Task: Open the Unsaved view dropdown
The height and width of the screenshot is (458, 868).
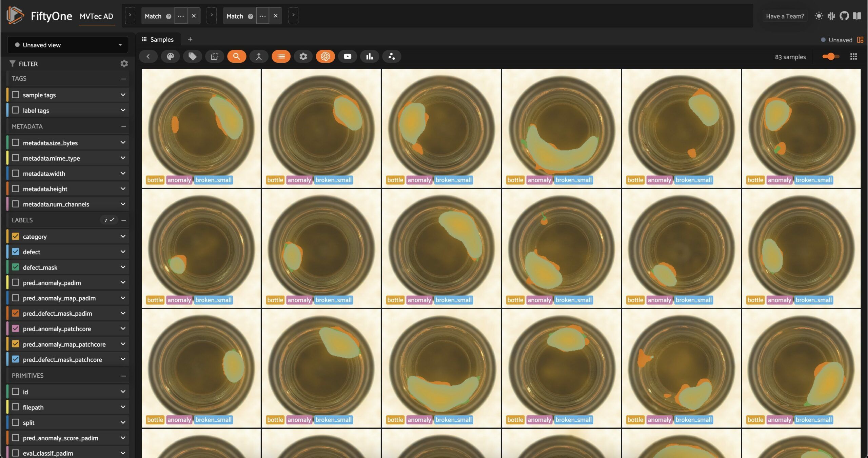Action: coord(67,45)
